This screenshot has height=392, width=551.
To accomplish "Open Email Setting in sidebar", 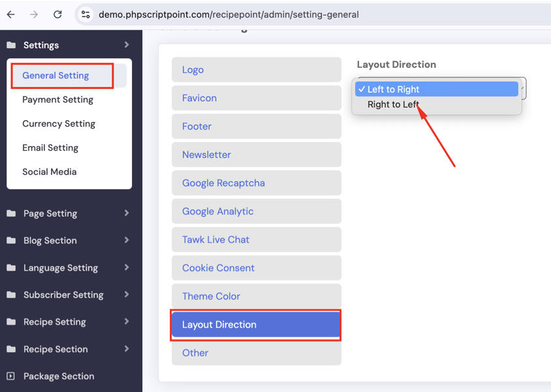I will pyautogui.click(x=50, y=148).
